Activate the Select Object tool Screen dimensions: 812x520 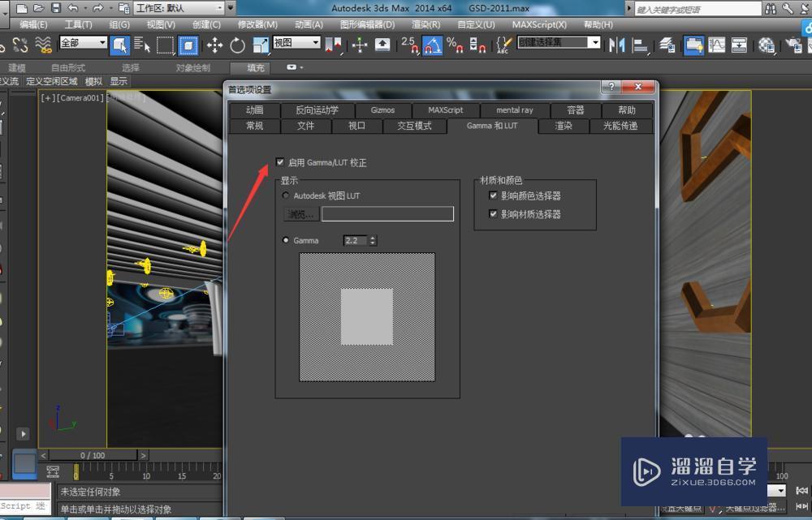pos(119,45)
